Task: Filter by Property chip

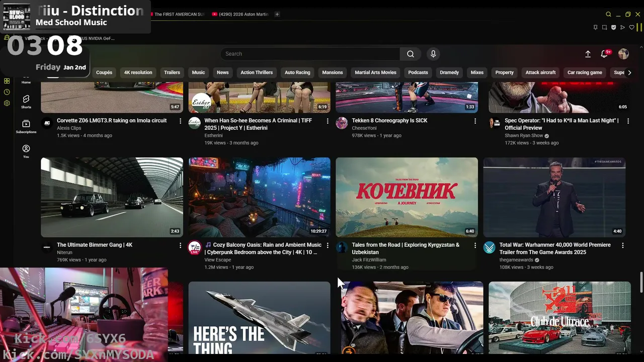Action: coord(505,72)
